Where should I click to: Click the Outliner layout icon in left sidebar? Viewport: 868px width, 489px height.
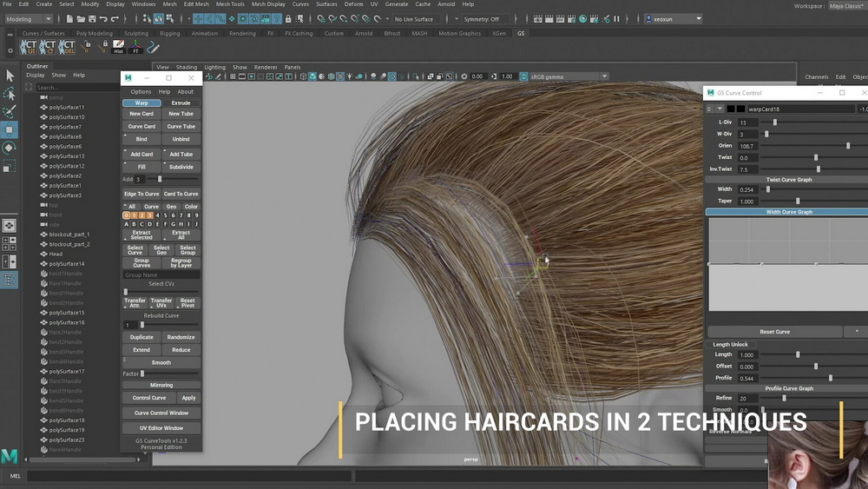pyautogui.click(x=10, y=281)
